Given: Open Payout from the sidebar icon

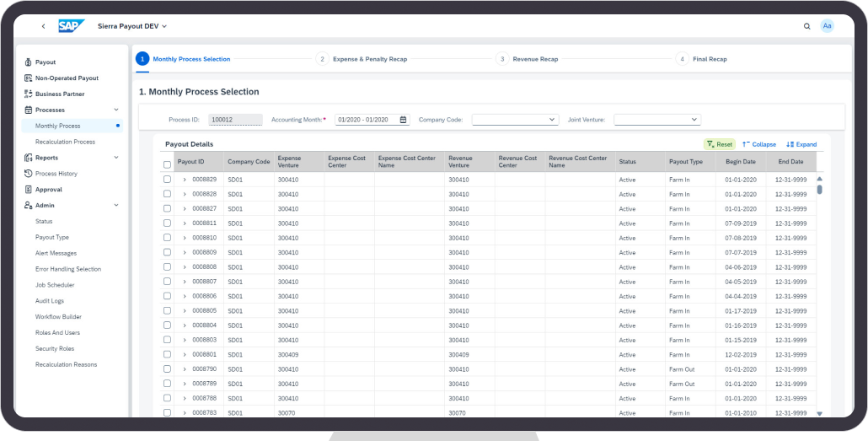Looking at the screenshot, I should (x=28, y=62).
